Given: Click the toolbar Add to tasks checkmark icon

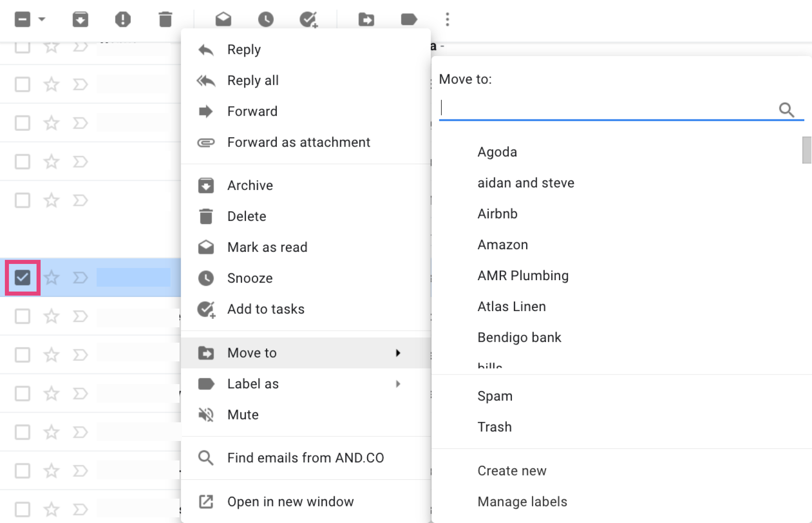Looking at the screenshot, I should pos(309,19).
